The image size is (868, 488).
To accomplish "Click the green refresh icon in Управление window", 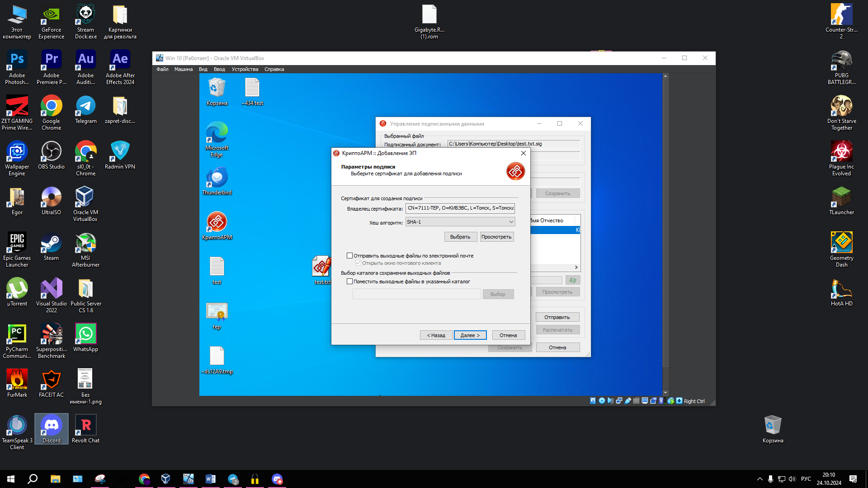I will pos(573,280).
